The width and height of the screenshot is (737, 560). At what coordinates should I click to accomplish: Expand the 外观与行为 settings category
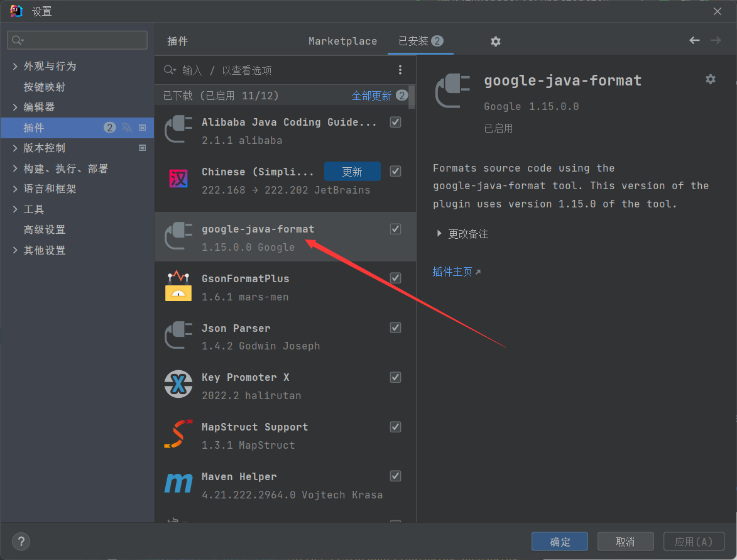pyautogui.click(x=15, y=66)
